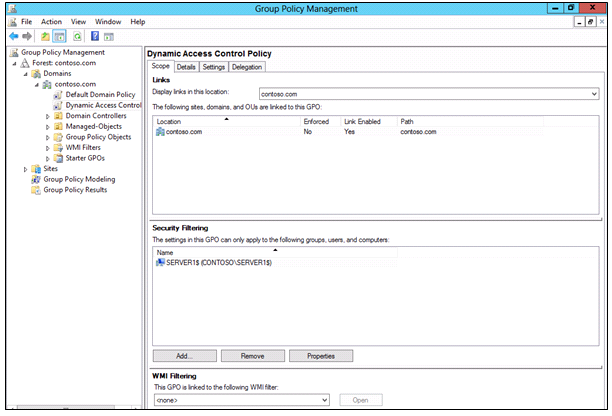Sort links by the Path column header
The height and width of the screenshot is (416, 612).
pos(470,122)
